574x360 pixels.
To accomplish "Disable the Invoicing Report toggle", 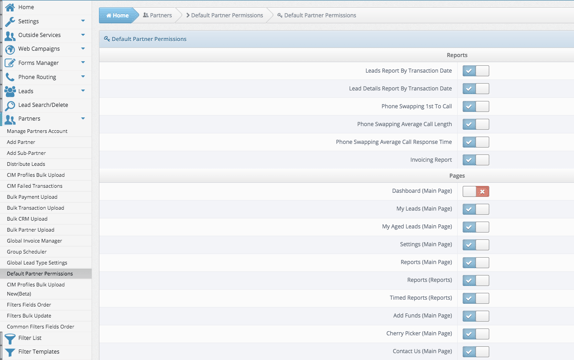I will tap(476, 160).
